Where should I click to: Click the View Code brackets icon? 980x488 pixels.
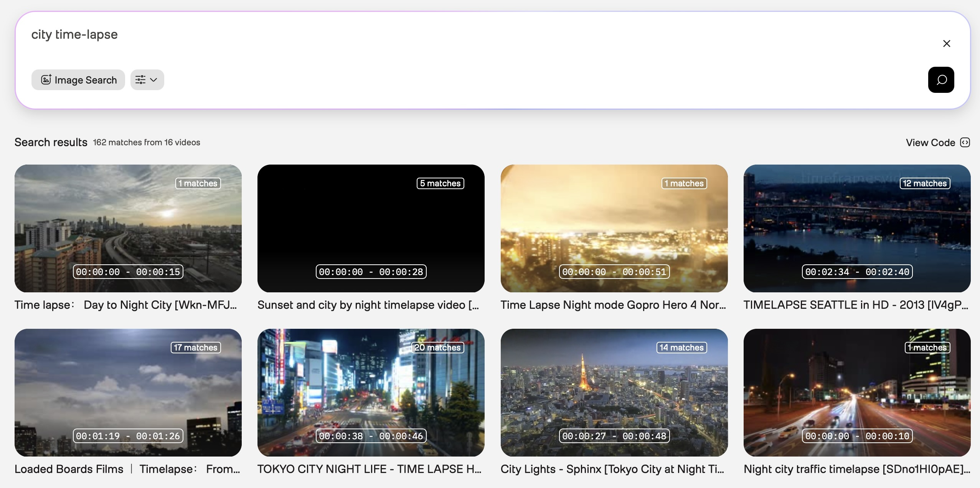(x=965, y=143)
